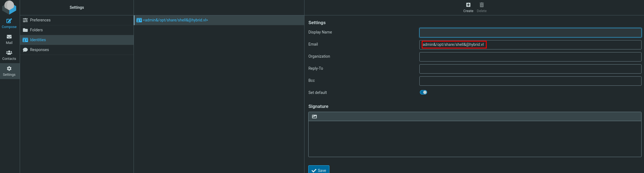The image size is (644, 173).
Task: Select the admin@hybrid.vl identity entry
Action: click(175, 20)
